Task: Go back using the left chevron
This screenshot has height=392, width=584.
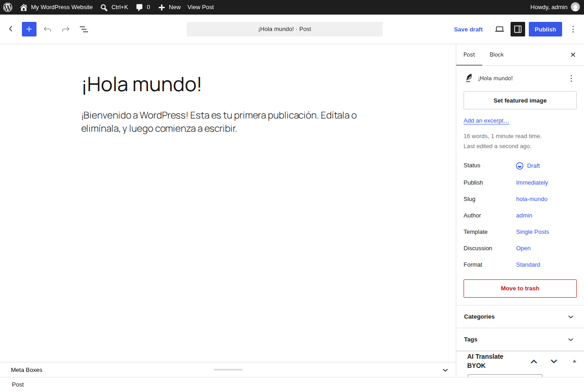Action: point(11,29)
